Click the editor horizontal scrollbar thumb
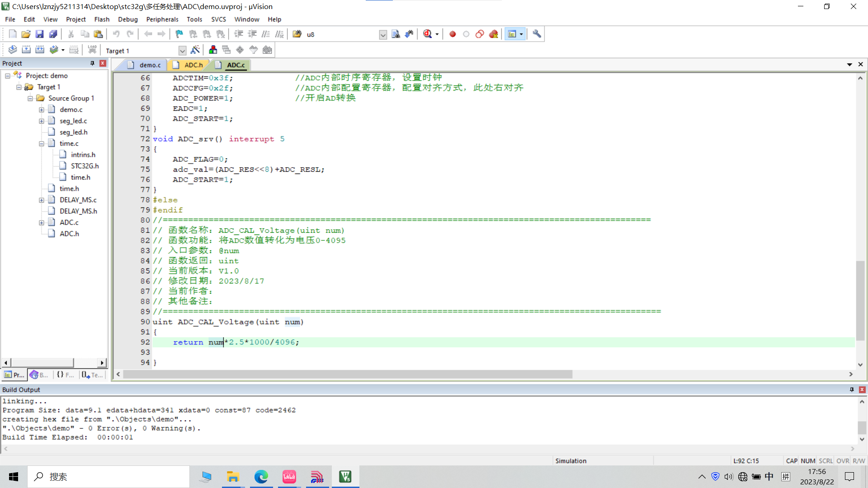The height and width of the screenshot is (488, 868). (348, 375)
